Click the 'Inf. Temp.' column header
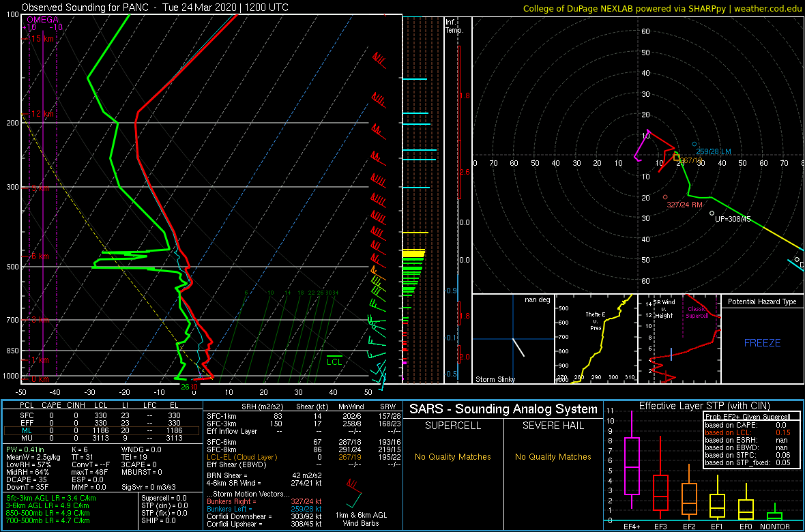The height and width of the screenshot is (532, 805). coord(455,26)
